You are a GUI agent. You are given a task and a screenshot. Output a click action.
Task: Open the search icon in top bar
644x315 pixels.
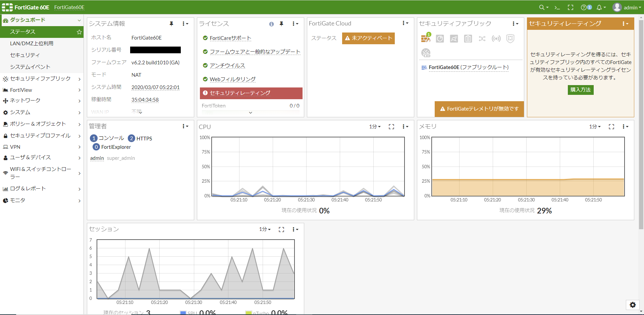[543, 7]
